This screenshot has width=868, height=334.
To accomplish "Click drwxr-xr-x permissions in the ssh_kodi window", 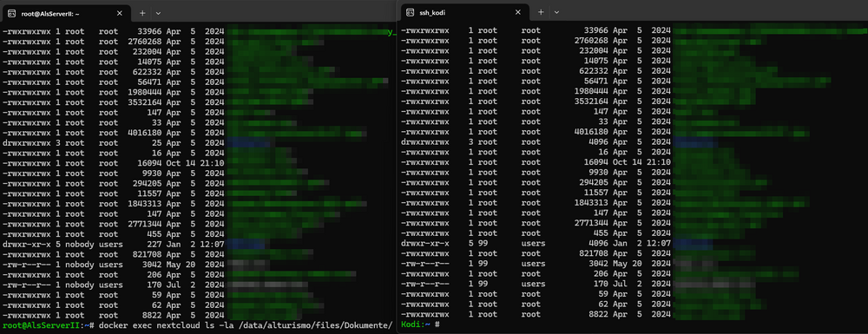I will [x=425, y=243].
